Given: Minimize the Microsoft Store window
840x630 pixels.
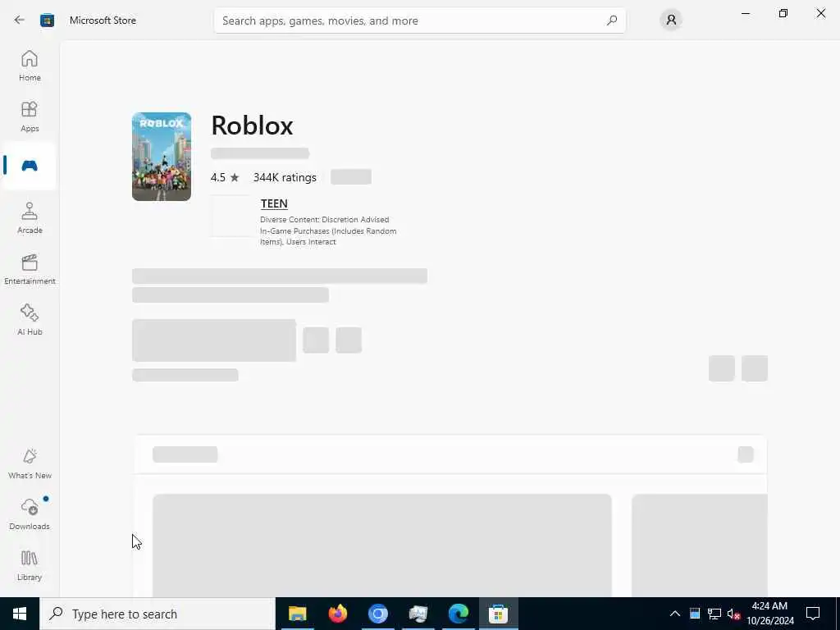Looking at the screenshot, I should click(746, 13).
